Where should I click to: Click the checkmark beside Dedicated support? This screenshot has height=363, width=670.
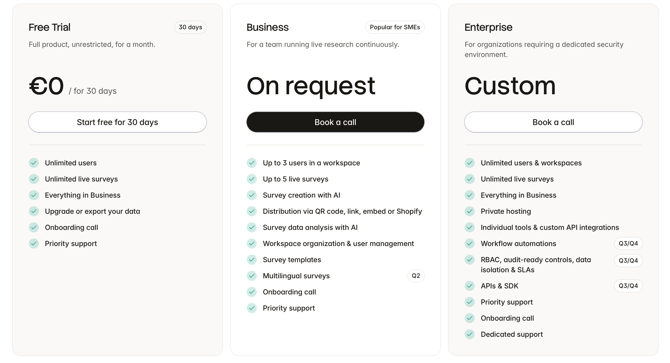(470, 334)
